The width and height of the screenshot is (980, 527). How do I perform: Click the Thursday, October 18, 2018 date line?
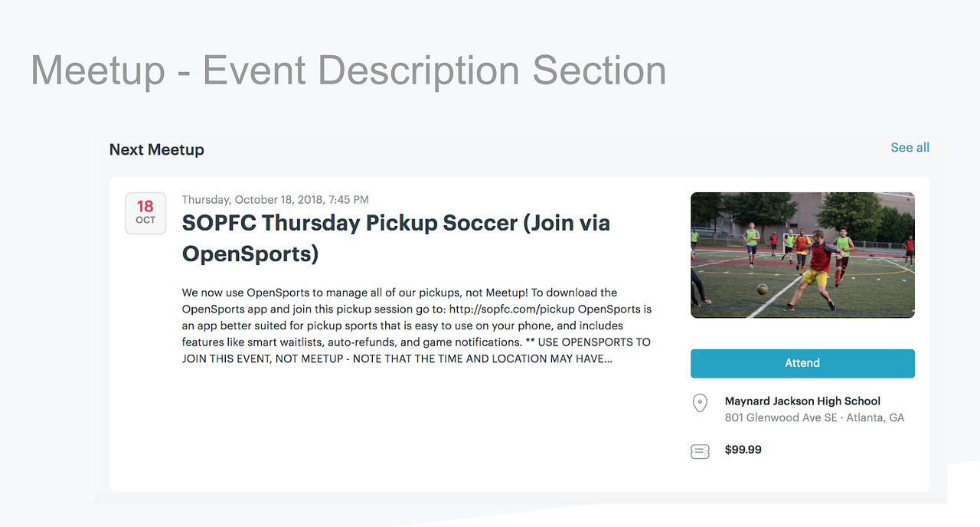pos(275,200)
